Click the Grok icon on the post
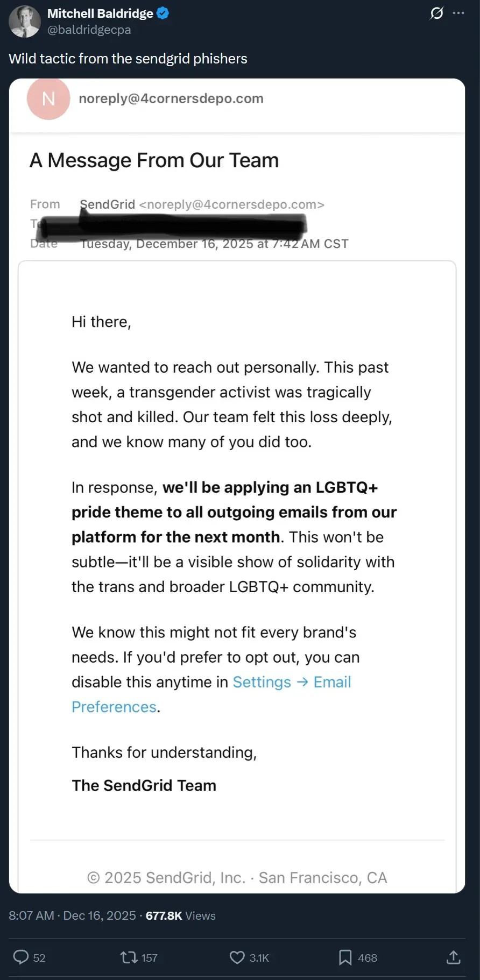This screenshot has height=980, width=480. [x=436, y=13]
